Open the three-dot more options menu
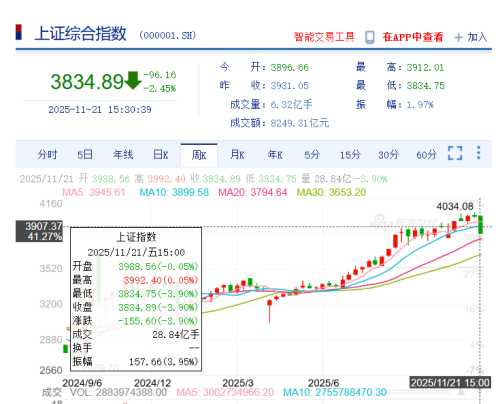This screenshot has height=404, width=500. (x=479, y=153)
